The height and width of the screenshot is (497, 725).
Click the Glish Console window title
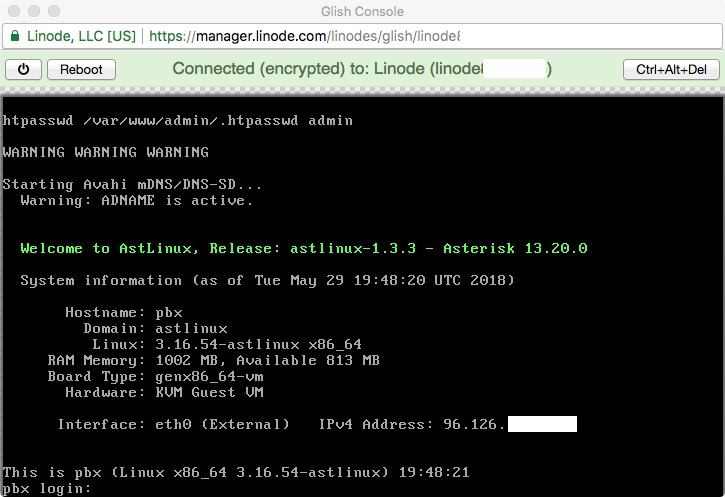click(362, 11)
